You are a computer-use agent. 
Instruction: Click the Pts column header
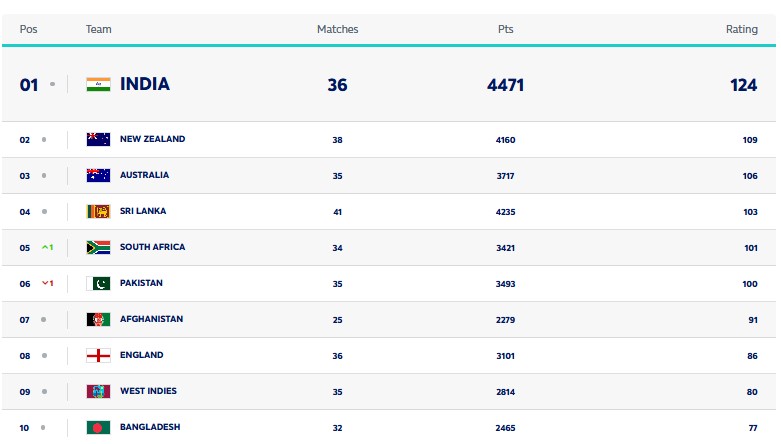(505, 30)
